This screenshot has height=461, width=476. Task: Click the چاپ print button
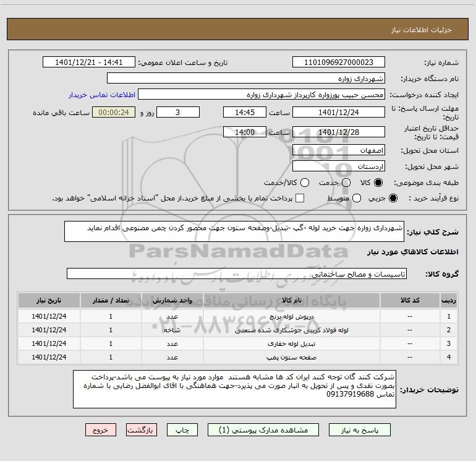(182, 430)
